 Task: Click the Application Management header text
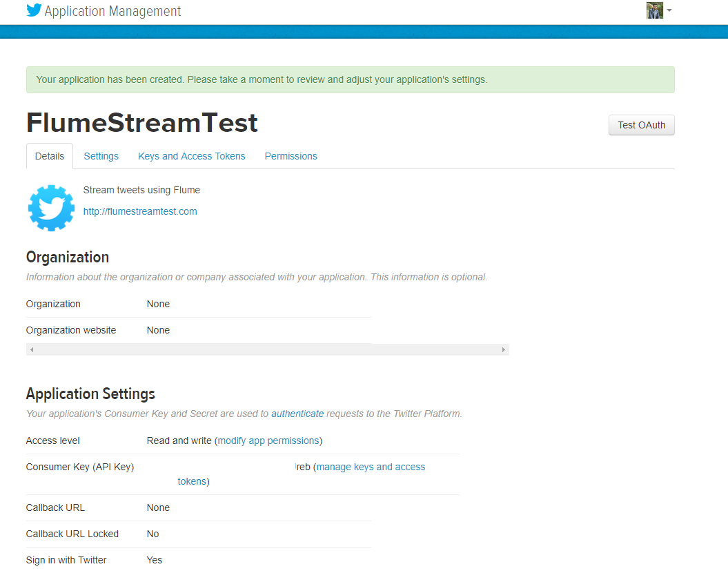coord(112,11)
